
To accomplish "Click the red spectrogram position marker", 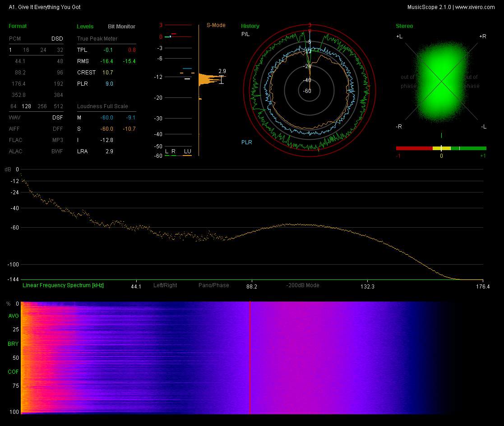I will (250, 357).
